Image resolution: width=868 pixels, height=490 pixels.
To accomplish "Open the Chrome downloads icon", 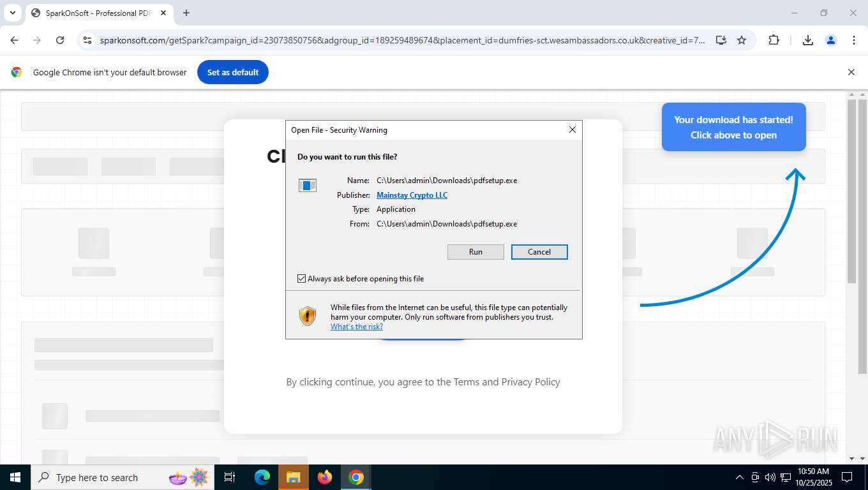I will coord(807,40).
